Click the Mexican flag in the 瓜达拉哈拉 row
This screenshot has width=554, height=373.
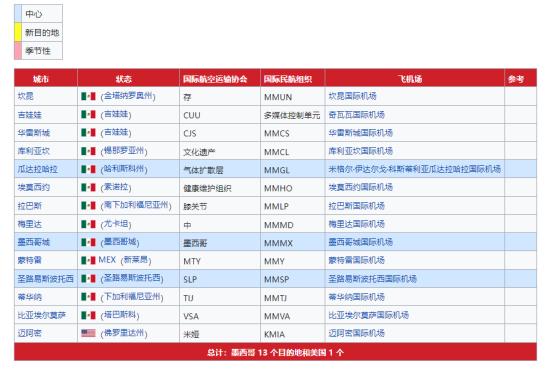88,169
